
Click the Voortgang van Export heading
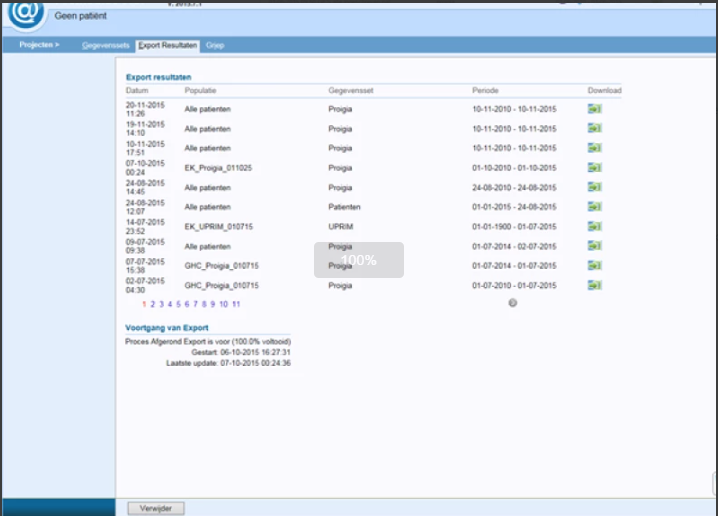167,328
